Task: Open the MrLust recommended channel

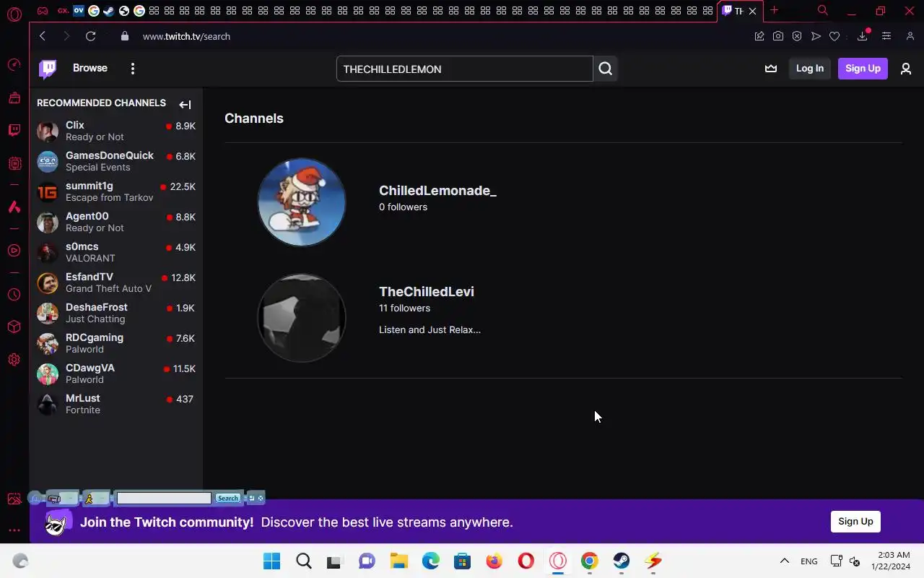Action: point(116,404)
